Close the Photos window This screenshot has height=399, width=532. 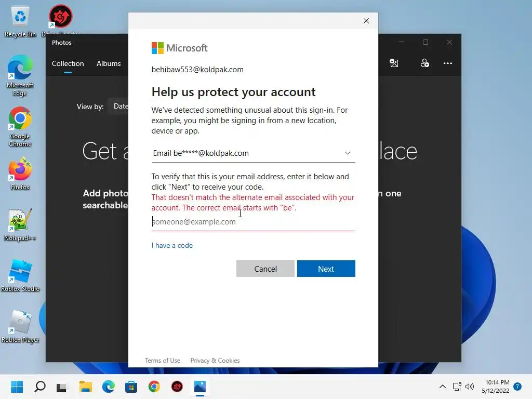449,42
